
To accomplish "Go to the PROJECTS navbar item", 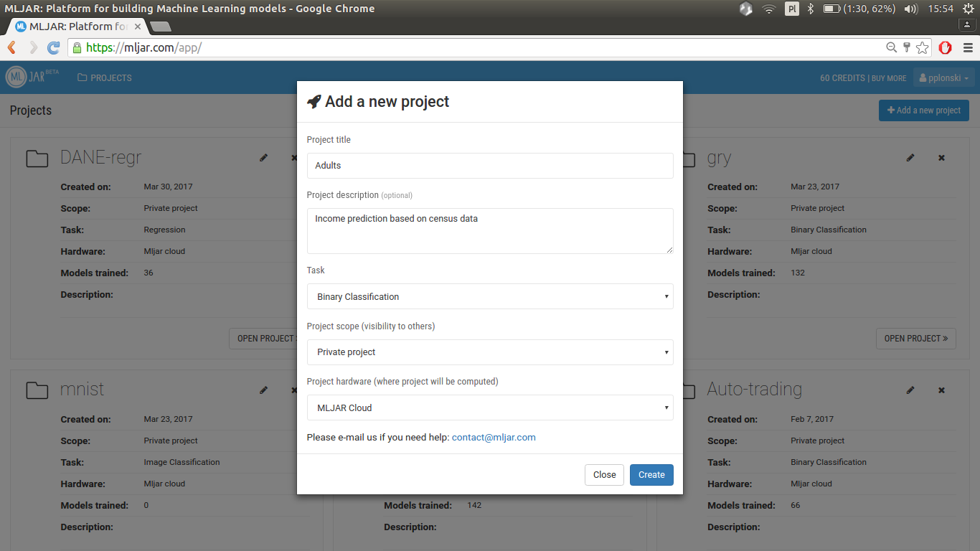I will coord(105,78).
